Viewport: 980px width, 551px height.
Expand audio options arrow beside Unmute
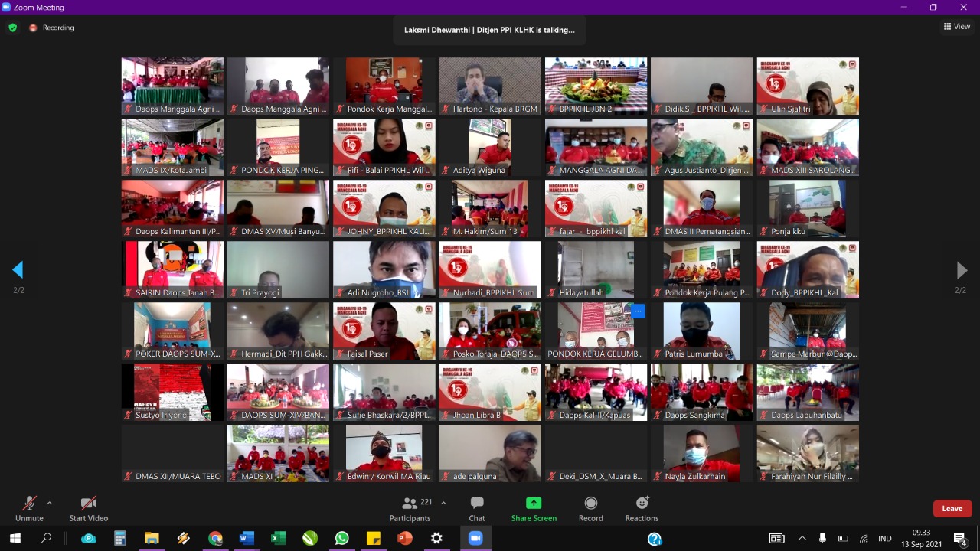[x=50, y=504]
